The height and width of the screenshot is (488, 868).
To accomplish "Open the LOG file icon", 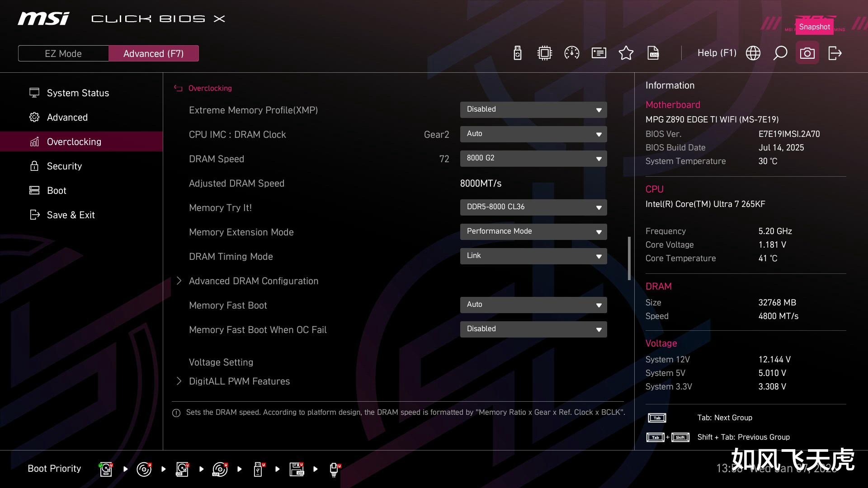I will pyautogui.click(x=653, y=53).
